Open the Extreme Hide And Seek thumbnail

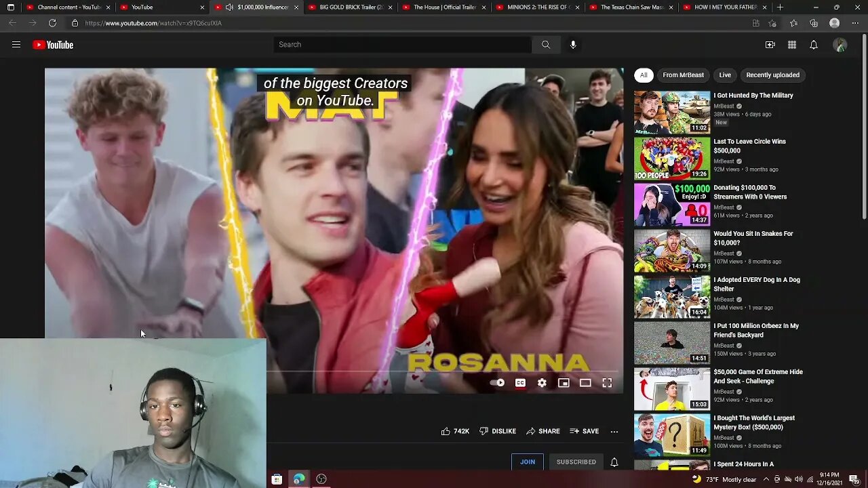(672, 389)
